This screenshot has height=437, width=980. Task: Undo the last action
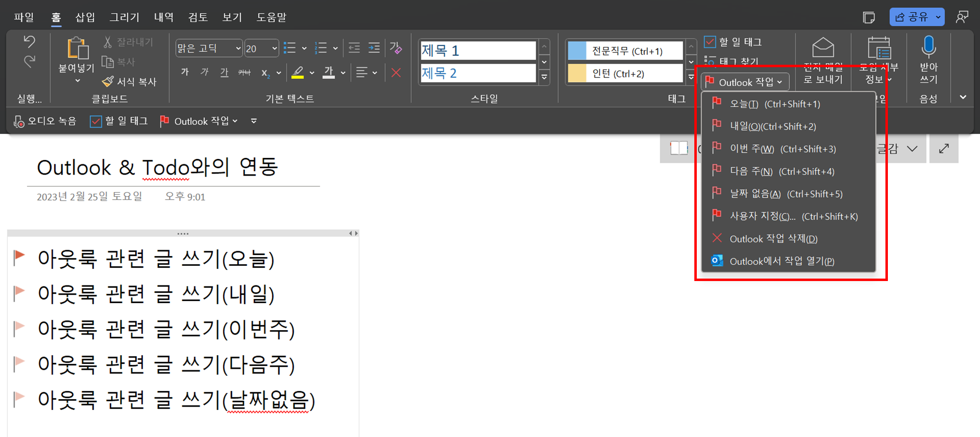(x=29, y=42)
